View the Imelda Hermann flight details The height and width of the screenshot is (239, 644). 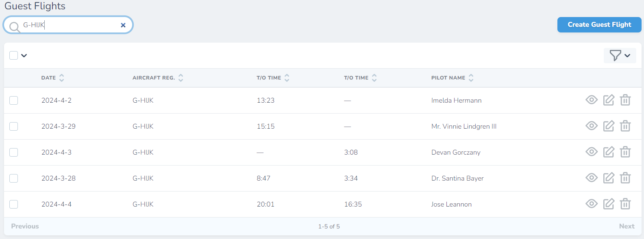point(592,100)
